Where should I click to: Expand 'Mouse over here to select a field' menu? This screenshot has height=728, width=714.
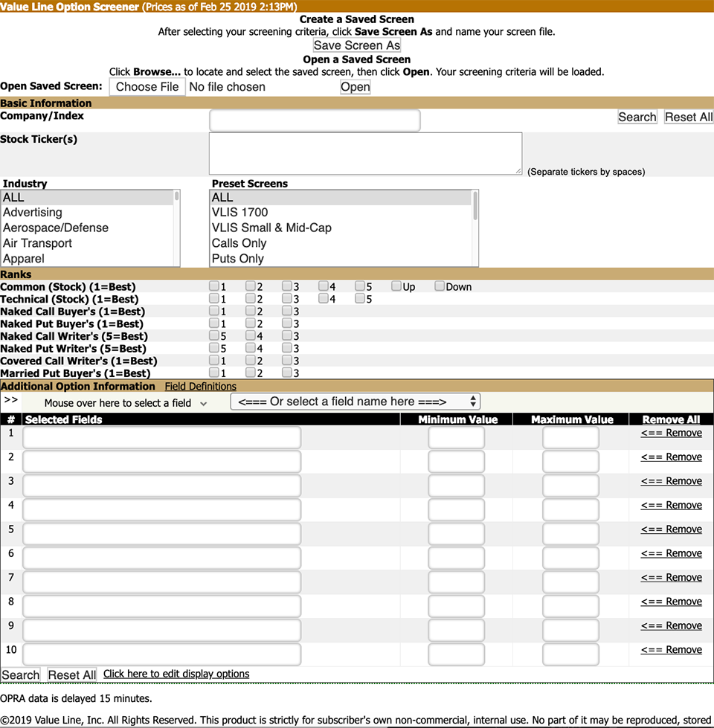coord(125,403)
